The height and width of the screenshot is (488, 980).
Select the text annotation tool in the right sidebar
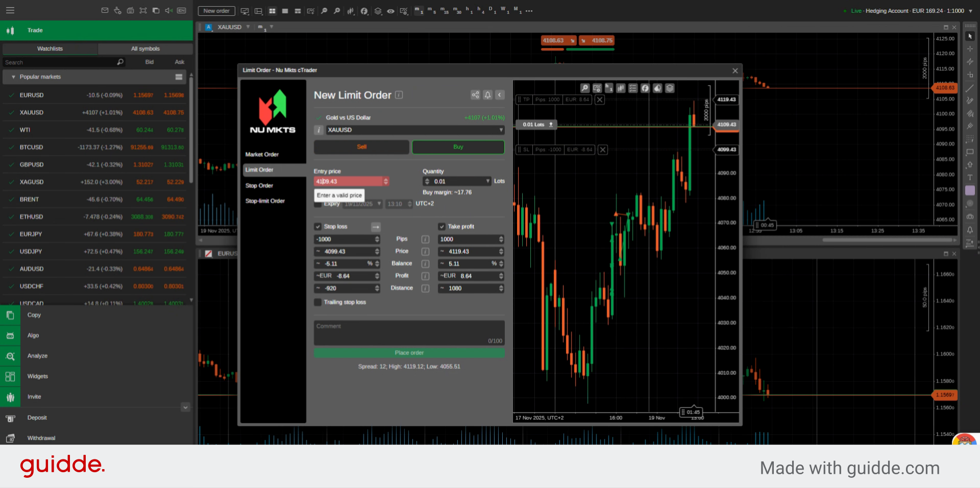click(970, 178)
